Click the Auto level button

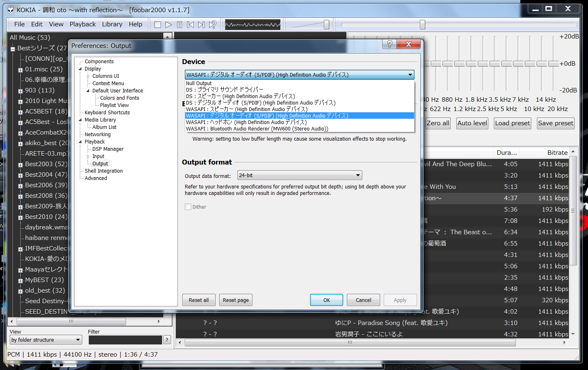point(472,123)
